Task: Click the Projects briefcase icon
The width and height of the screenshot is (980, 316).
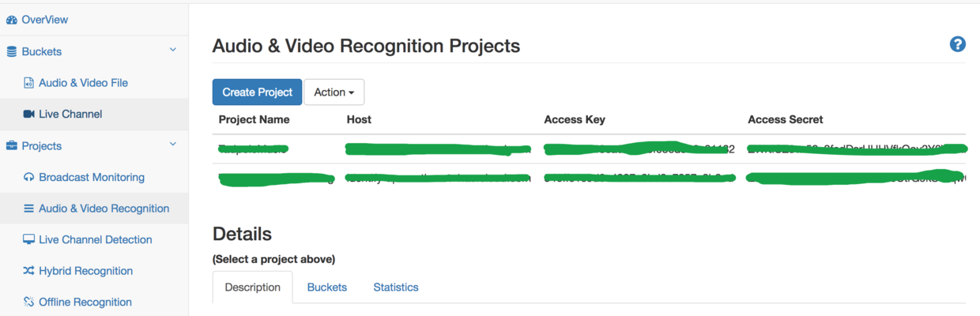Action: 11,146
